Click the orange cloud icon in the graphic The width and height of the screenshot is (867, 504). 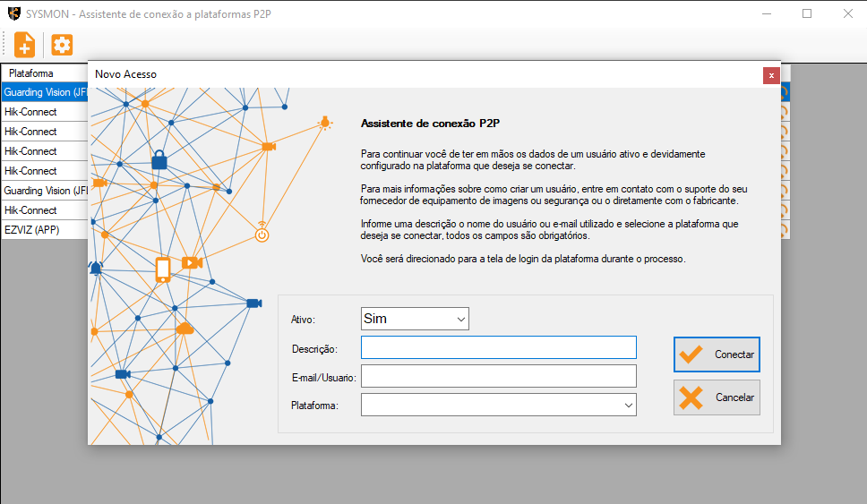coord(185,329)
